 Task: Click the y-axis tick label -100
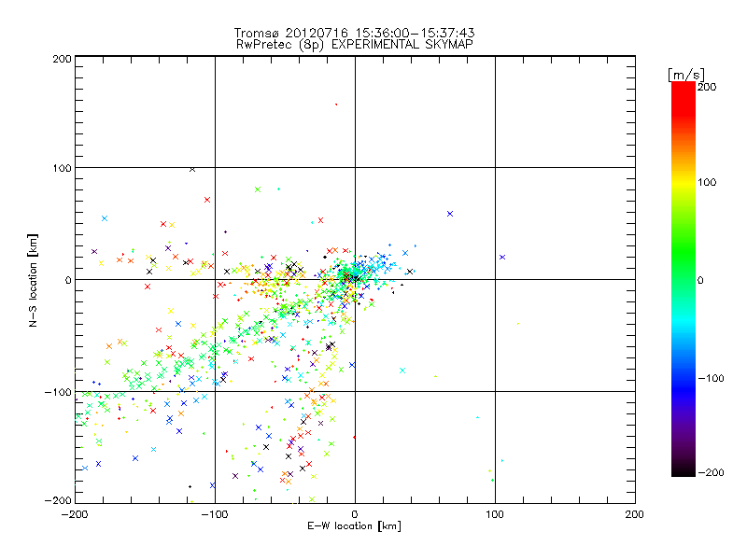click(x=58, y=392)
